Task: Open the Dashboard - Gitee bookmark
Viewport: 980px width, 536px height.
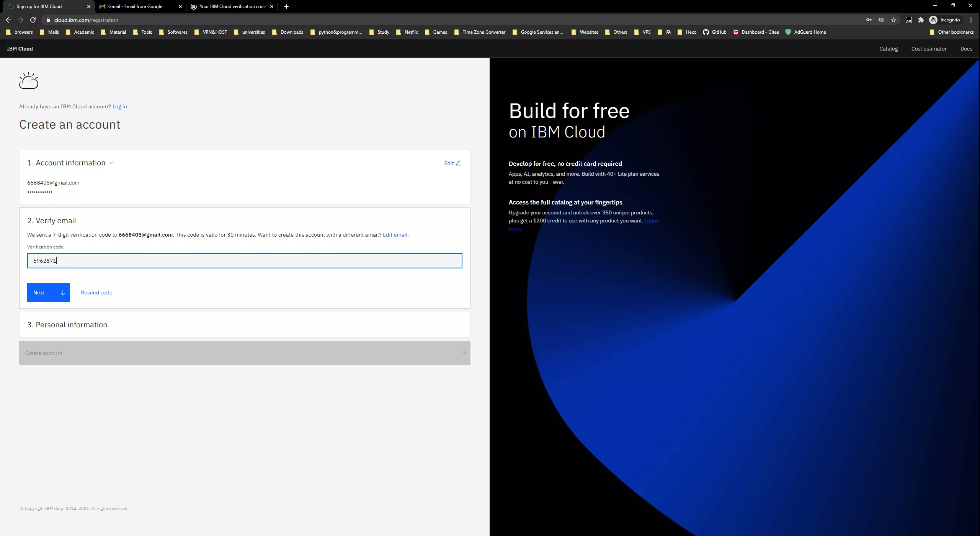Action: (756, 32)
